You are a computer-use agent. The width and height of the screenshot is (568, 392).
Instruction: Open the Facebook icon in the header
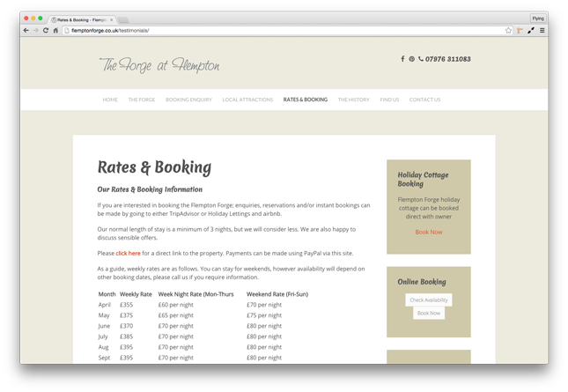click(402, 59)
